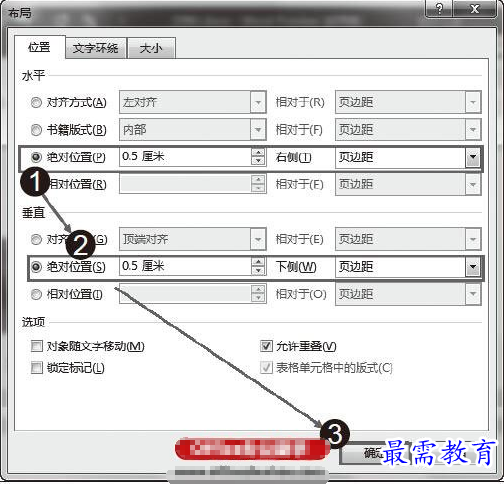Toggle 锁定标记(L) checkbox
The image size is (504, 484).
click(36, 368)
